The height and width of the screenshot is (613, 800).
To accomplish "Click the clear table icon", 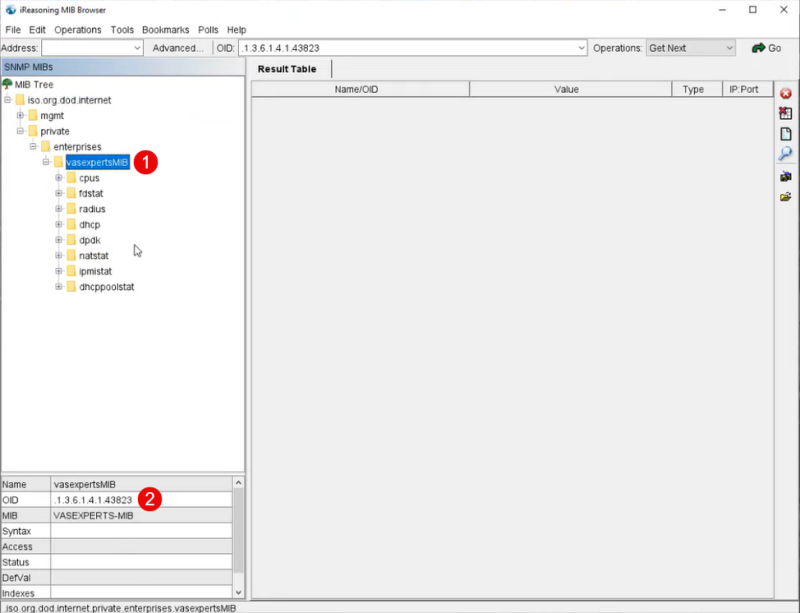I will pos(786,114).
